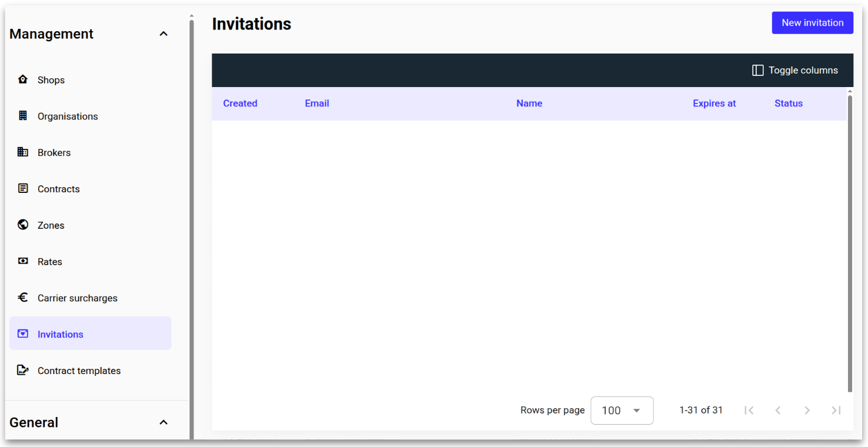Click the first page pagination arrow

click(x=749, y=410)
